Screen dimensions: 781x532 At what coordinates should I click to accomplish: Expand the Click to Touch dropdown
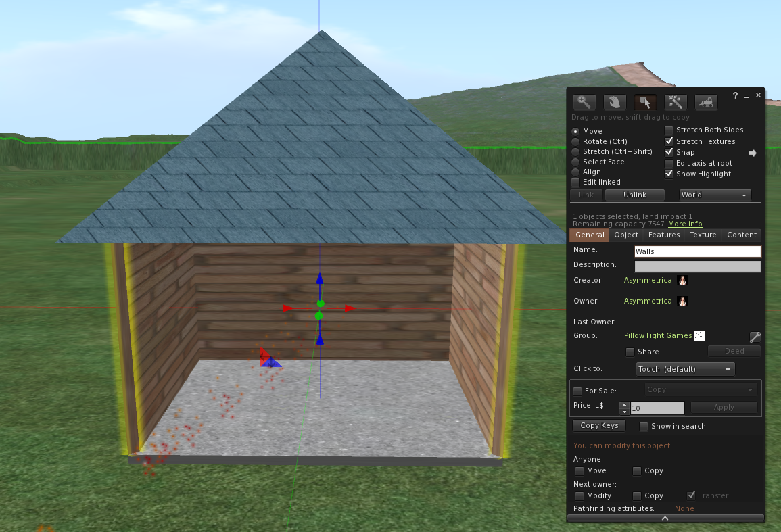(686, 369)
